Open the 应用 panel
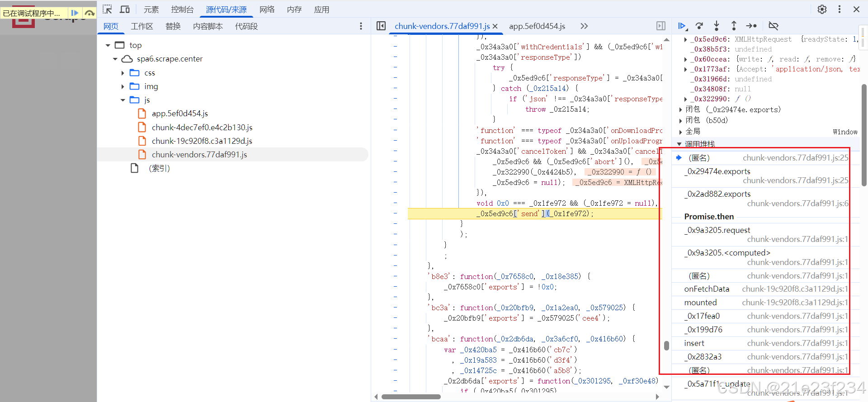This screenshot has width=868, height=402. tap(321, 9)
